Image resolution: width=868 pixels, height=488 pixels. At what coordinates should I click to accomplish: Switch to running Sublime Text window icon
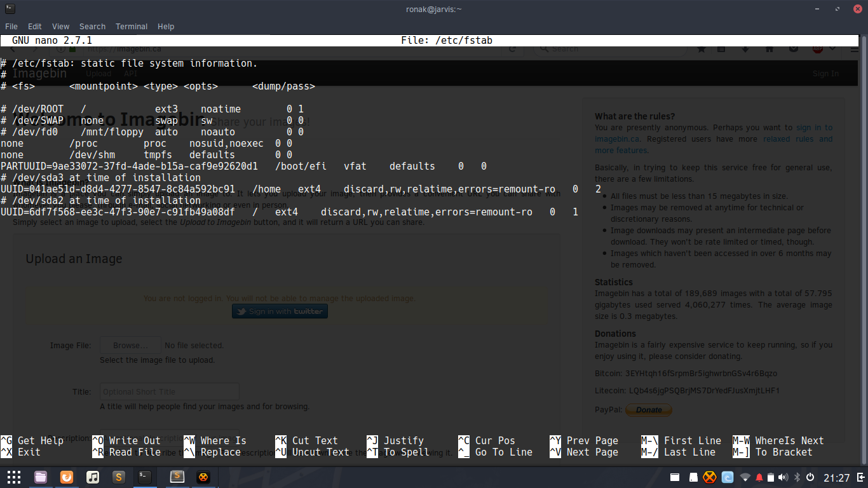(x=177, y=476)
